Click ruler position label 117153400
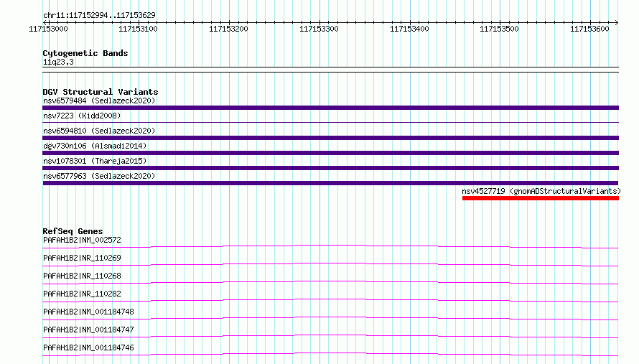The width and height of the screenshot is (639, 364). pyautogui.click(x=409, y=29)
